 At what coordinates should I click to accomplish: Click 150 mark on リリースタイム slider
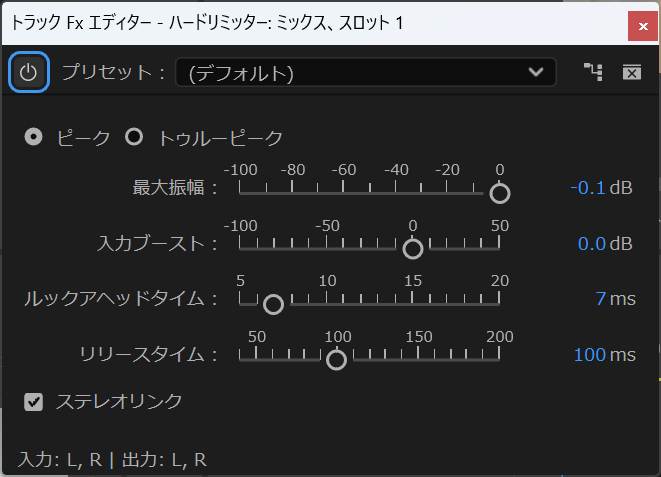click(419, 355)
